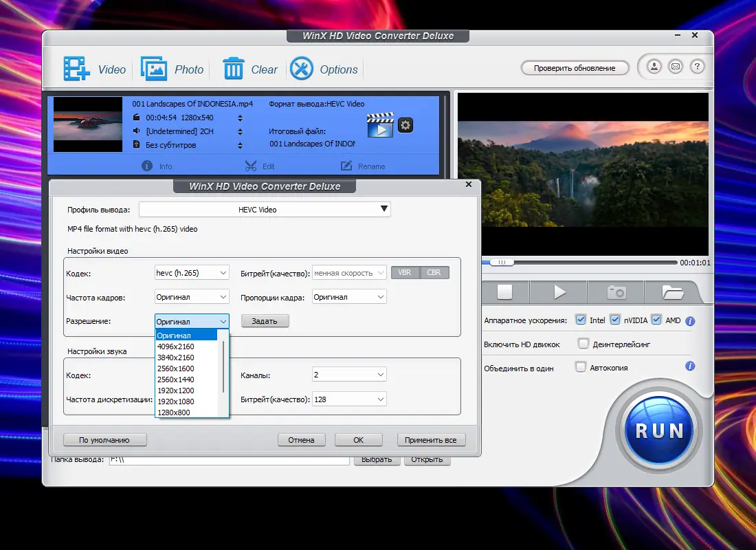Open the hevc (h.265) codec dropdown

[192, 273]
